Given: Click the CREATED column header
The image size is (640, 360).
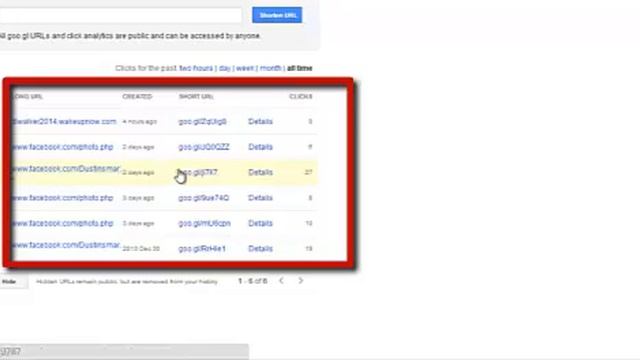Looking at the screenshot, I should point(137,97).
